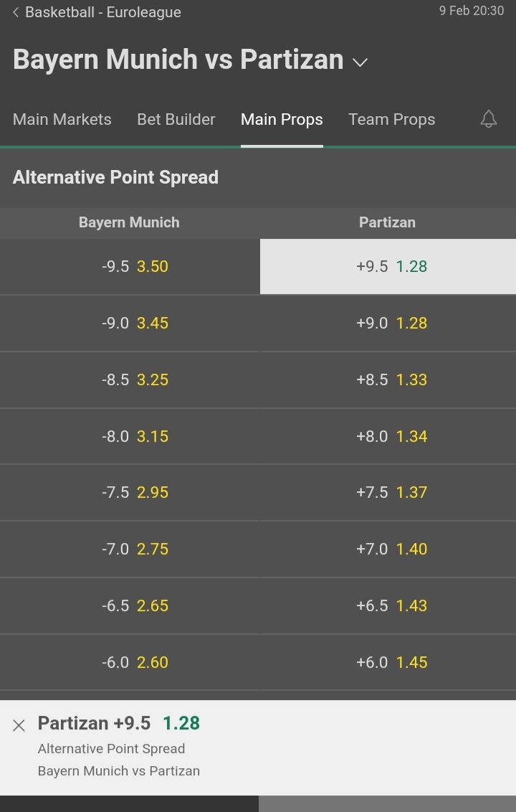Select Bayern Munich -9.5 at 3.50
This screenshot has width=516, height=812.
(130, 266)
